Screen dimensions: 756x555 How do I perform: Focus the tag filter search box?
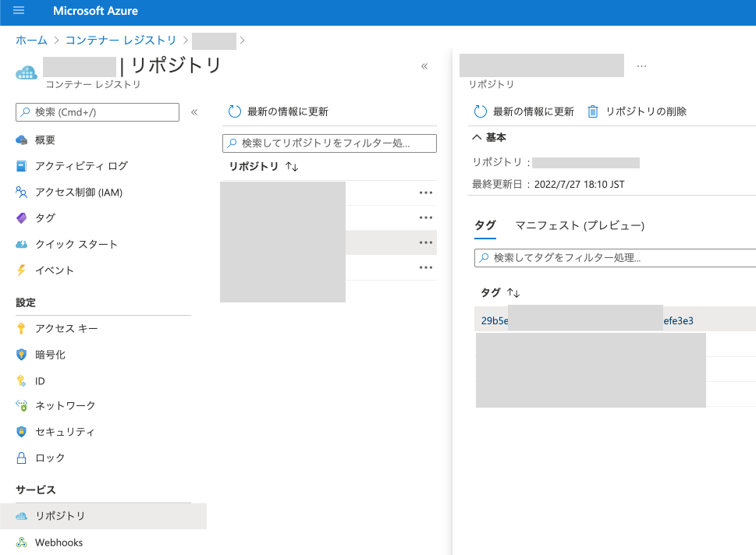pos(616,258)
